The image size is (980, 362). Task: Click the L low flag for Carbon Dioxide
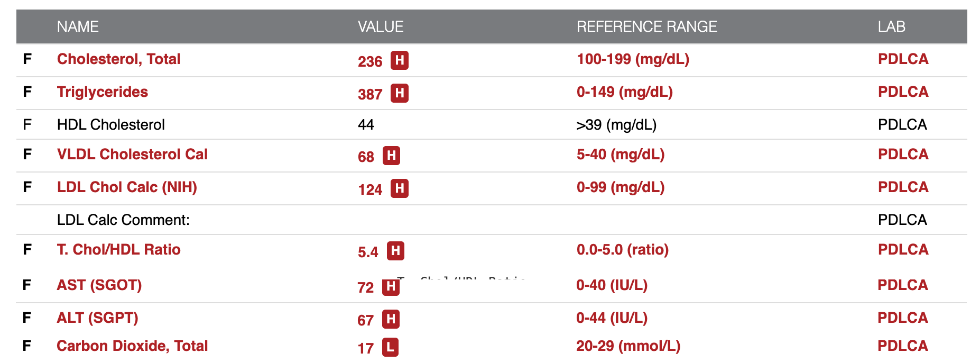tap(390, 347)
